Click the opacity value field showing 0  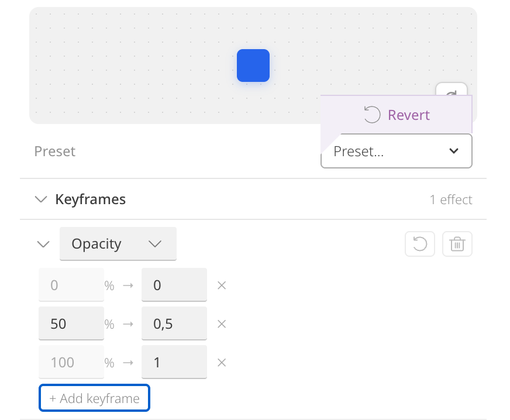[x=174, y=285]
